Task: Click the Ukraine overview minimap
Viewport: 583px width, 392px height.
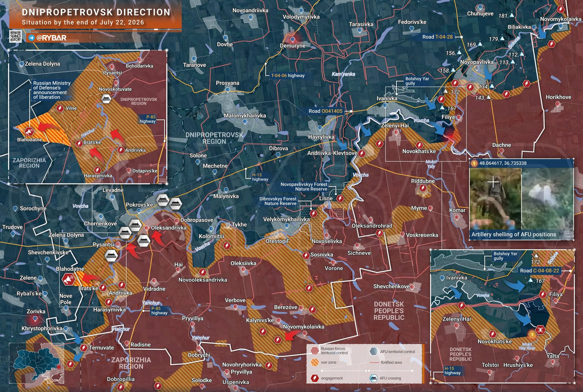Action: [37, 363]
